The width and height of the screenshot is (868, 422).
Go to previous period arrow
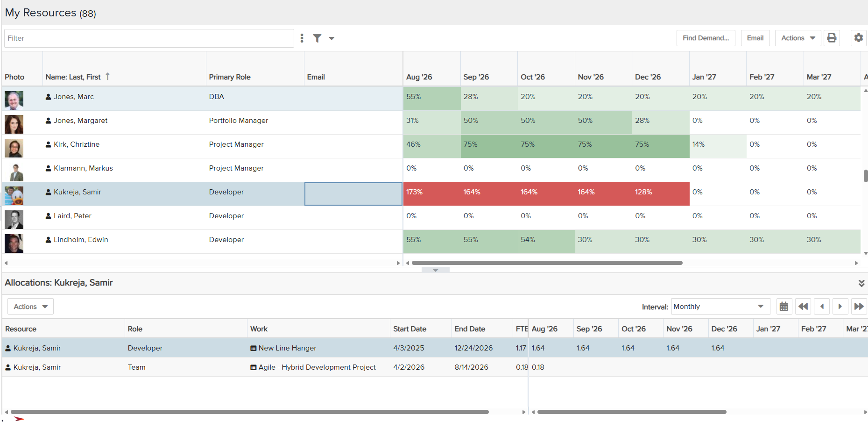pos(822,307)
